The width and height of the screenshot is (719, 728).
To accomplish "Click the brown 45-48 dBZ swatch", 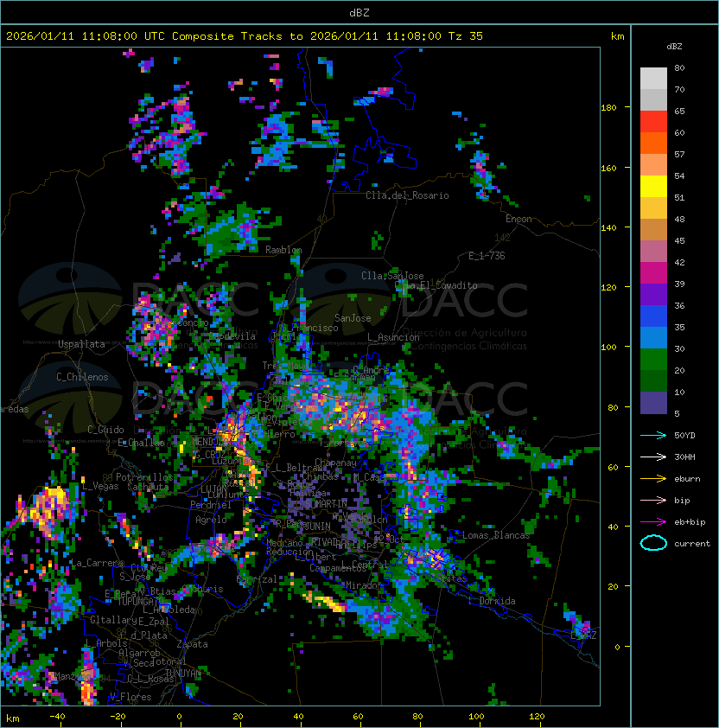I will tap(653, 230).
